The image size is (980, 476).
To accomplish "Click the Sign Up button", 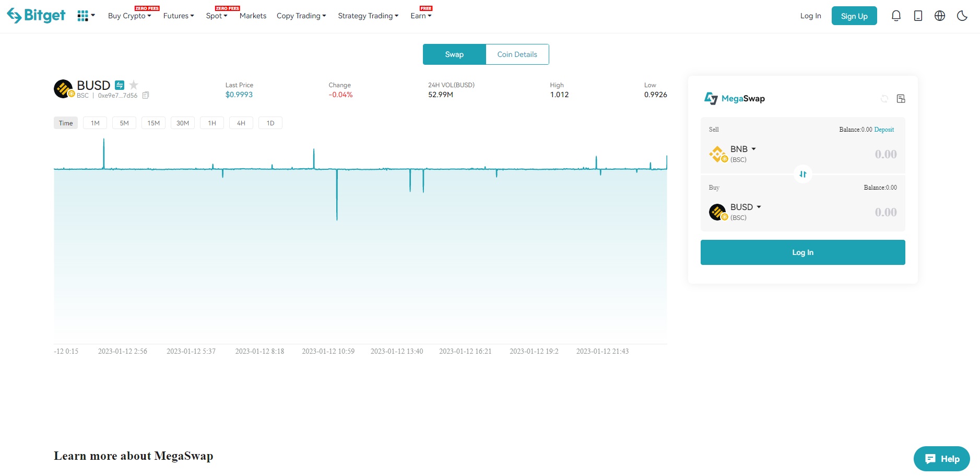I will click(854, 16).
